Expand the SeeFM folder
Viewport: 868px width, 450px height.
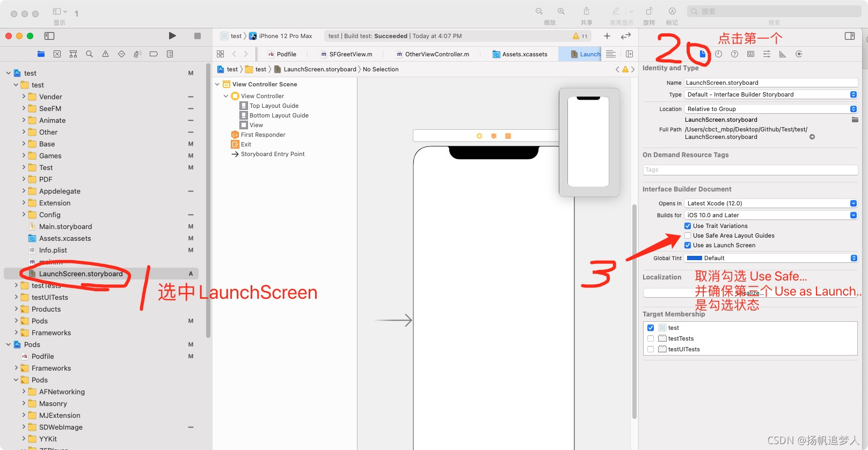pos(24,108)
